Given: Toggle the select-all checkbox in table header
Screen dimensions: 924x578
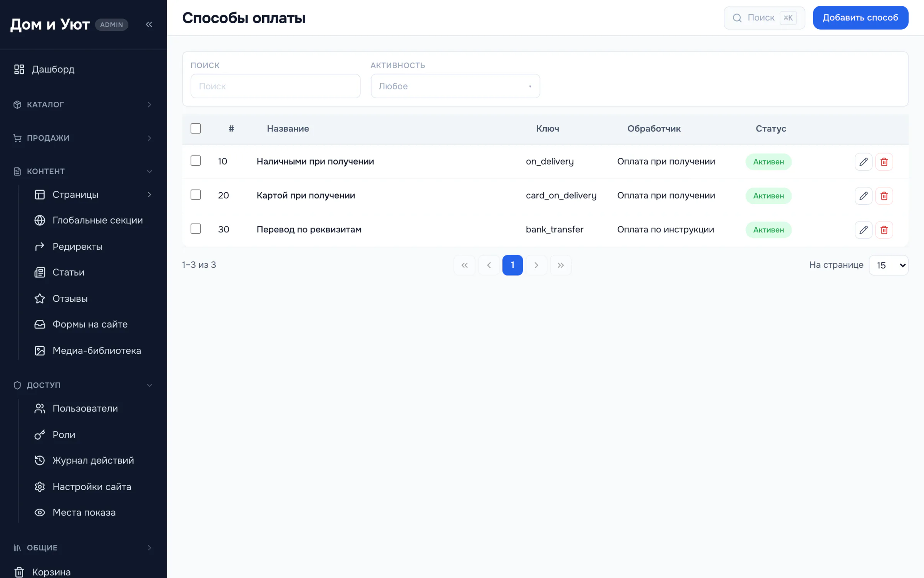Looking at the screenshot, I should pos(196,128).
